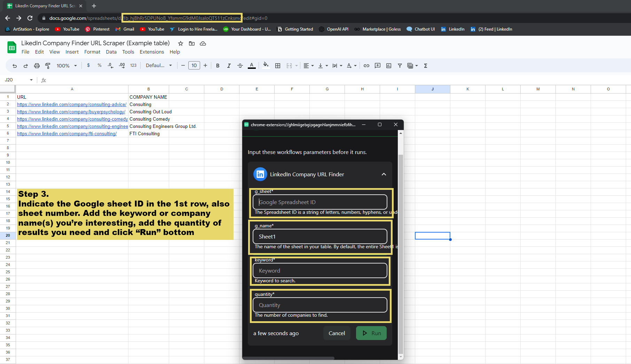Open the Gmail bookmark
Screen dimensions: 631x364
(125, 29)
